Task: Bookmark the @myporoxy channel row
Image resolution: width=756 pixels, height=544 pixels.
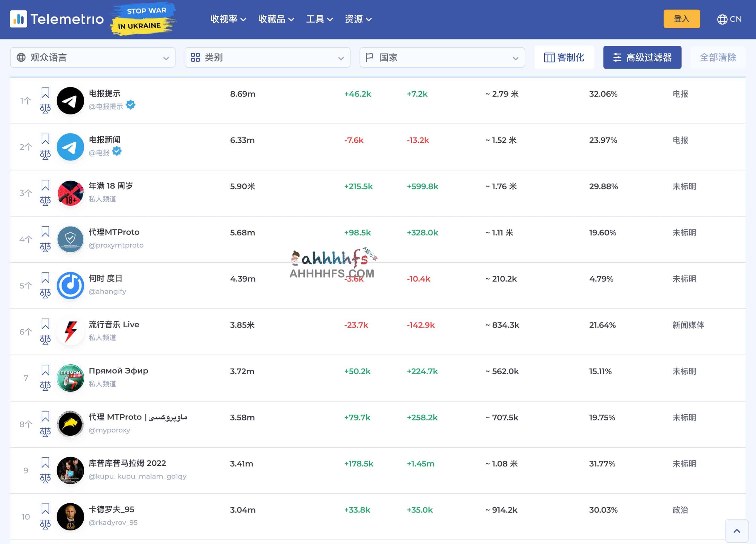Action: click(45, 416)
